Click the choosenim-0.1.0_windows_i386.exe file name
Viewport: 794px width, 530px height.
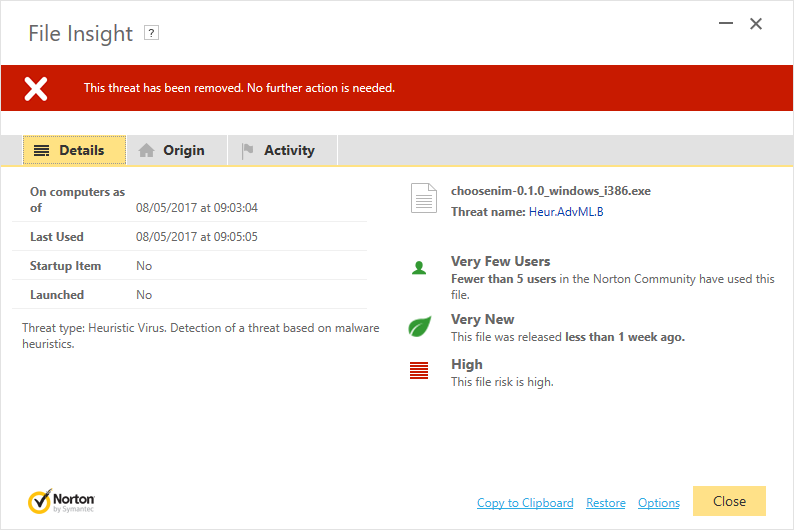(550, 191)
